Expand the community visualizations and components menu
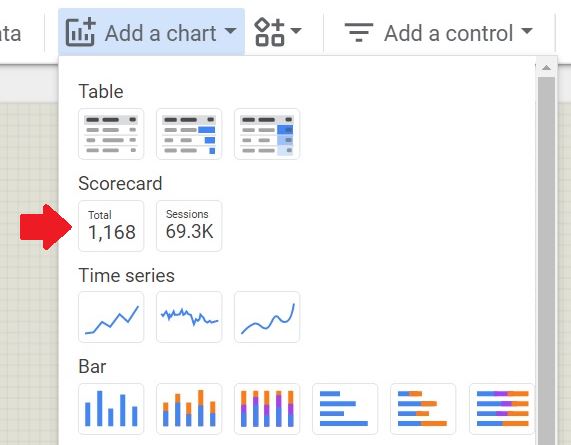Viewport: 571px width, 445px height. pos(277,32)
